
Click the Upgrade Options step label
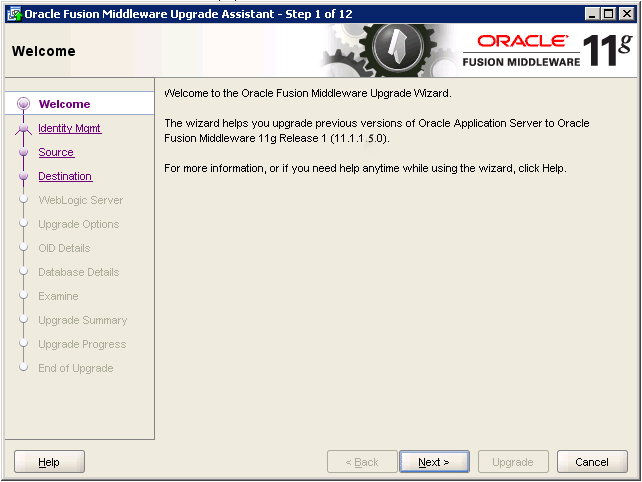click(x=79, y=224)
